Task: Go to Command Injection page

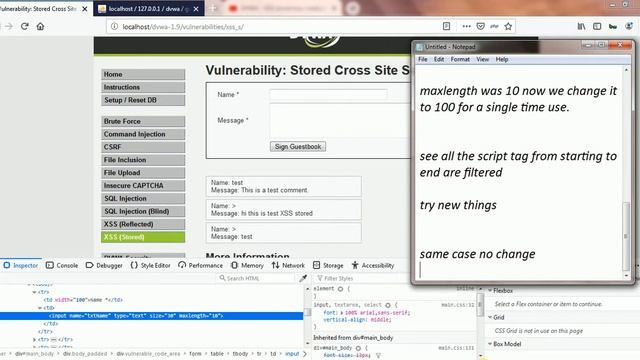Action: pos(143,134)
